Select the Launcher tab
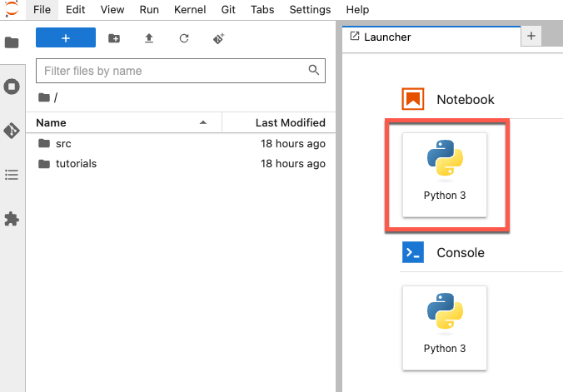This screenshot has width=563, height=392. [387, 37]
